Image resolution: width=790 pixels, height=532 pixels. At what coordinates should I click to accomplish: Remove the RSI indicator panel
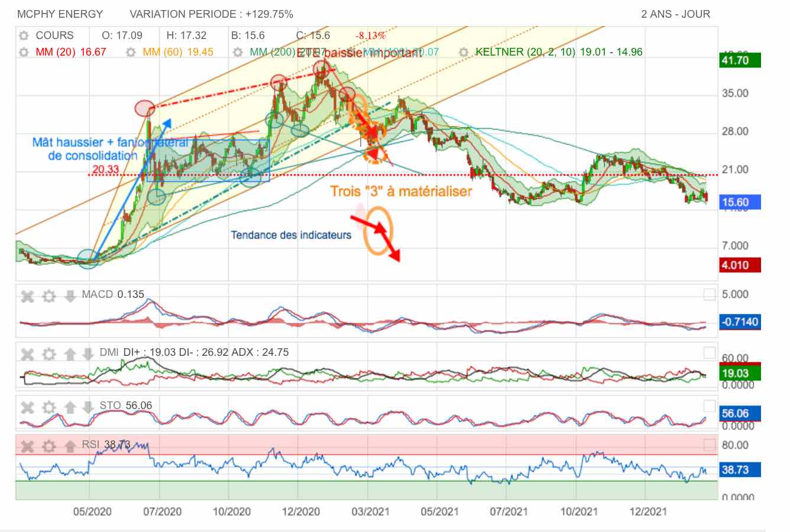point(28,446)
